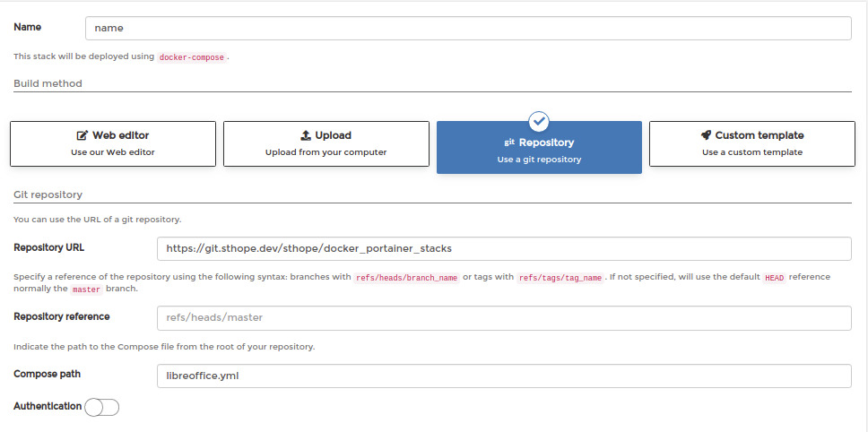868x432 pixels.
Task: Click the HEAD code snippet
Action: pos(774,278)
